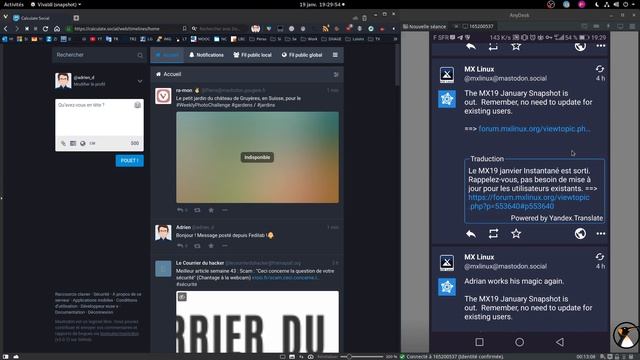Open Activités overview in top bar
Image resolution: width=640 pixels, height=360 pixels.
[x=13, y=4]
